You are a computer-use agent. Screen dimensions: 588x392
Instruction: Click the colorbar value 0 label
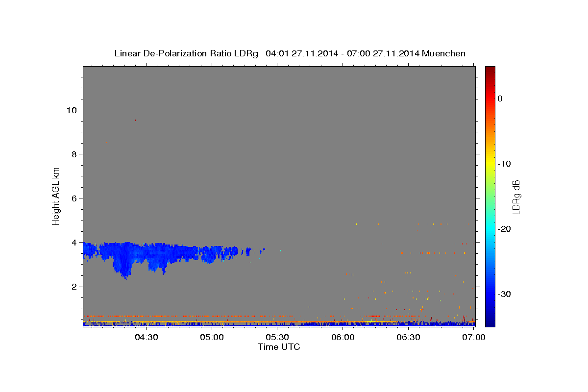500,98
